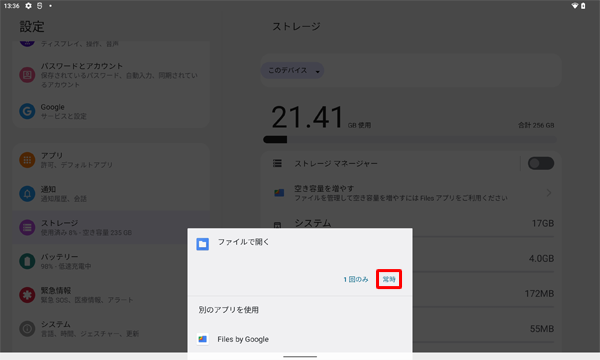The width and height of the screenshot is (600, 360).
Task: Select ファイルで開く header text
Action: (243, 242)
